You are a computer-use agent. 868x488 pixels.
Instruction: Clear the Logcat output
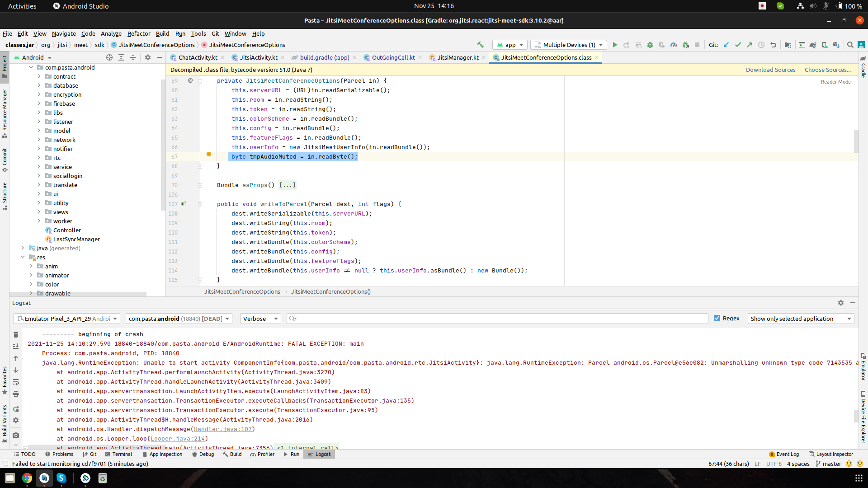coord(15,334)
